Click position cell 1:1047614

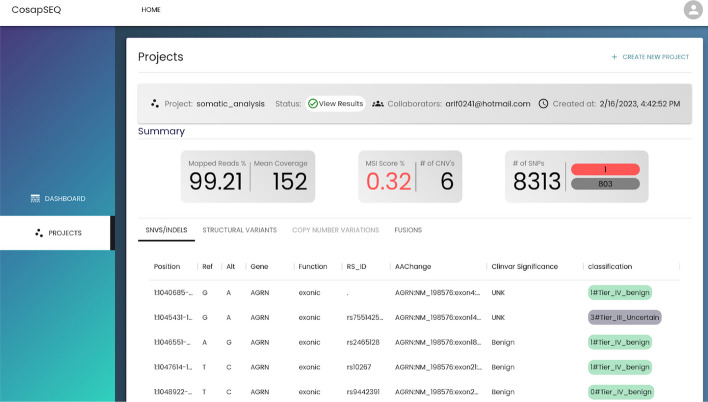[x=173, y=367]
